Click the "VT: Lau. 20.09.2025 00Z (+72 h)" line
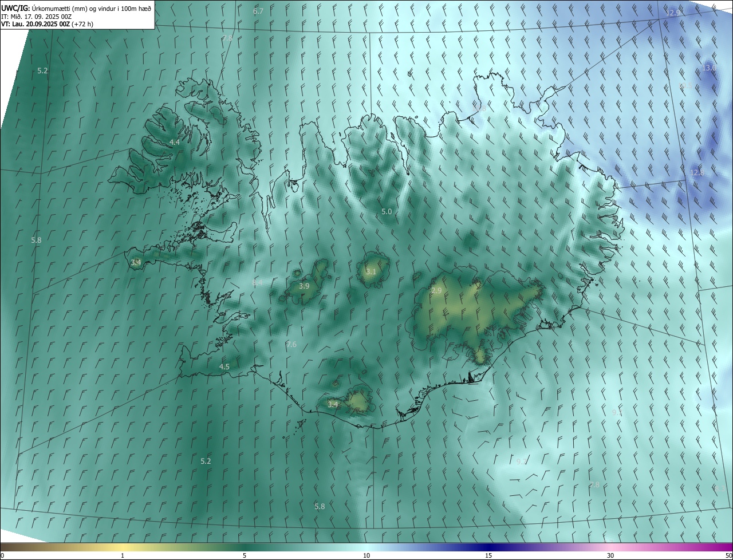The width and height of the screenshot is (733, 560). (47, 24)
